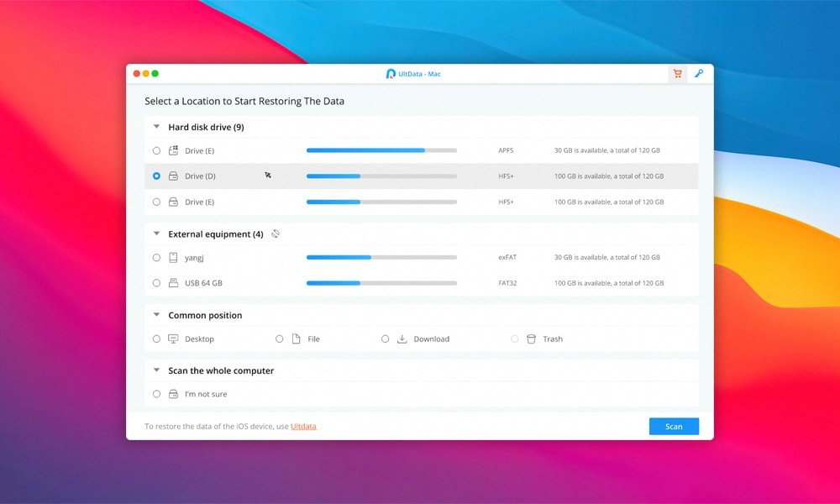Open the shopping cart purchase icon
Viewport: 840px width, 504px height.
click(x=677, y=74)
